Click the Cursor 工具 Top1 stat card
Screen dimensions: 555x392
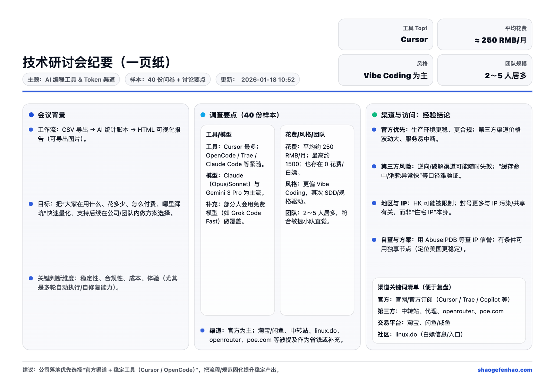[385, 34]
